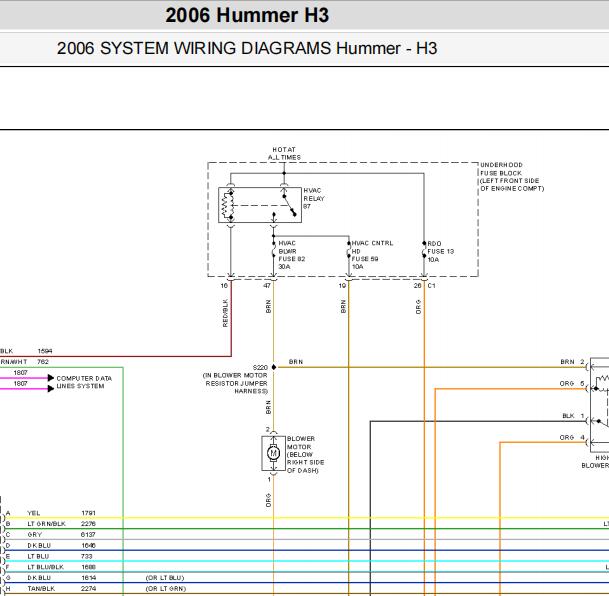Click circuit number '1594'
The image size is (609, 596).
tap(45, 351)
